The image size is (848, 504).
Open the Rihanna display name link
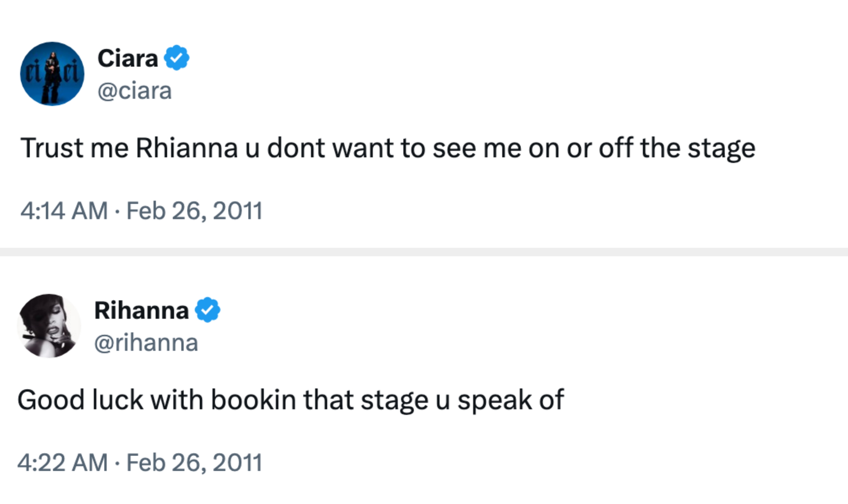coord(141,310)
